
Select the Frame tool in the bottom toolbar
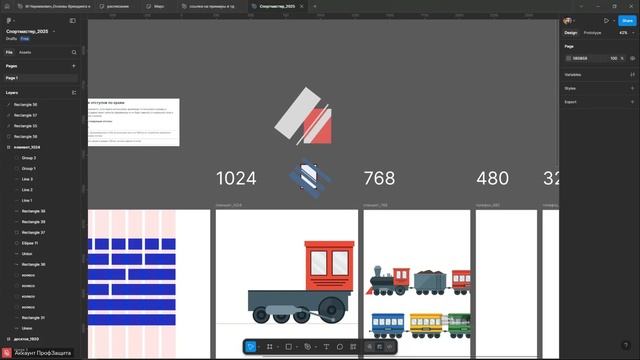tap(269, 347)
